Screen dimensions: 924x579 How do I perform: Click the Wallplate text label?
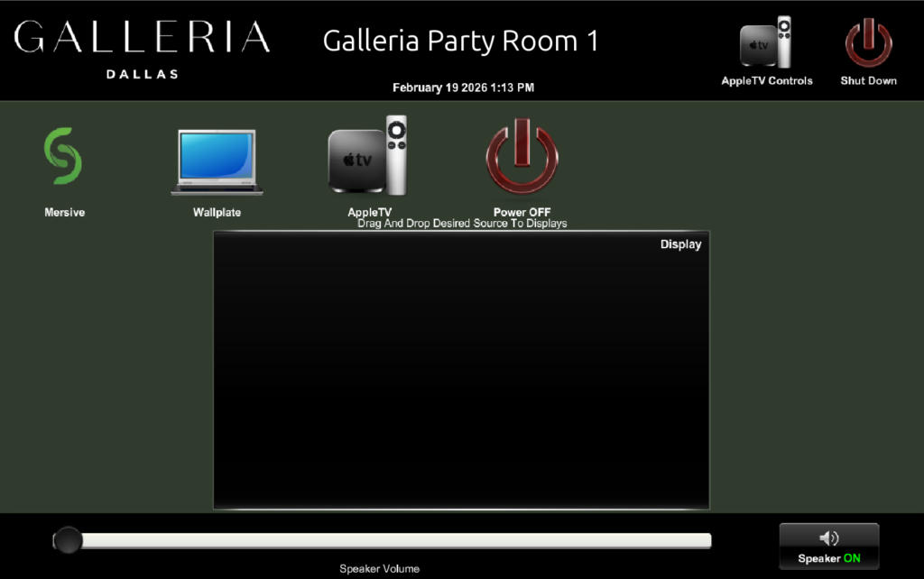point(217,213)
